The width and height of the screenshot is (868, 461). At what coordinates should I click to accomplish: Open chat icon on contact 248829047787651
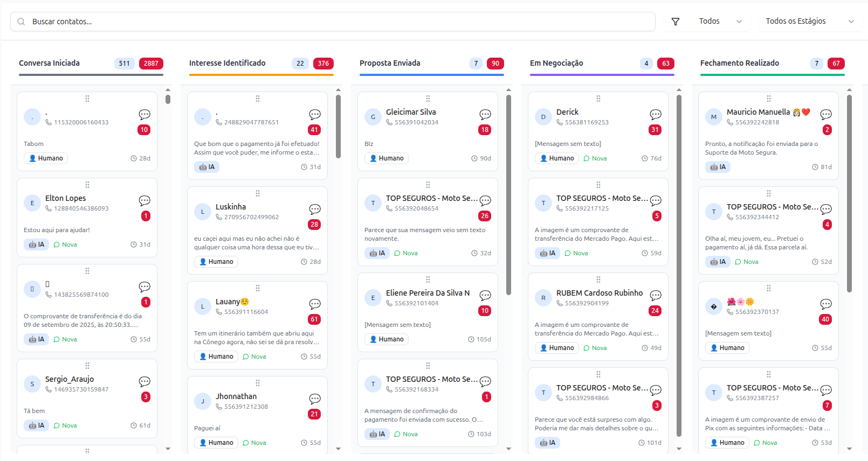315,115
